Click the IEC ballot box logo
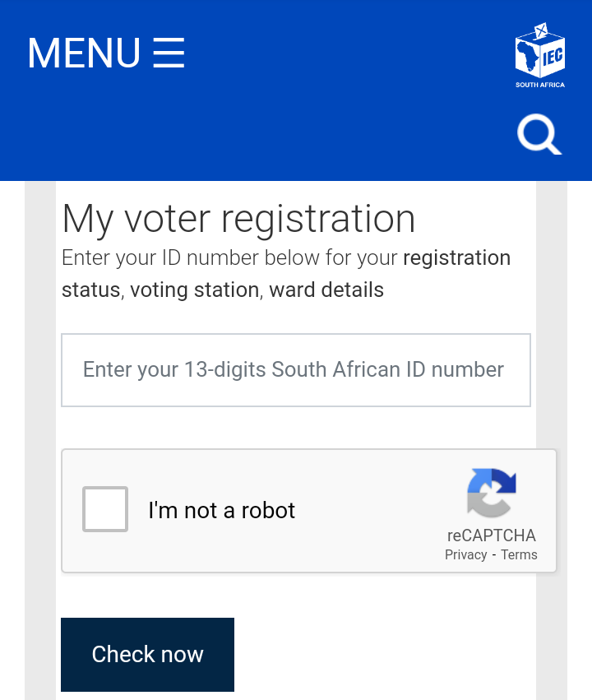Screen dimensions: 592x700 click(x=539, y=51)
